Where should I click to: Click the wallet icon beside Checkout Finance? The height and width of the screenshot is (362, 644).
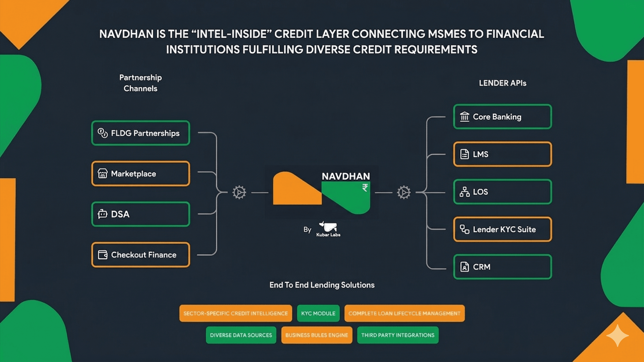point(103,255)
